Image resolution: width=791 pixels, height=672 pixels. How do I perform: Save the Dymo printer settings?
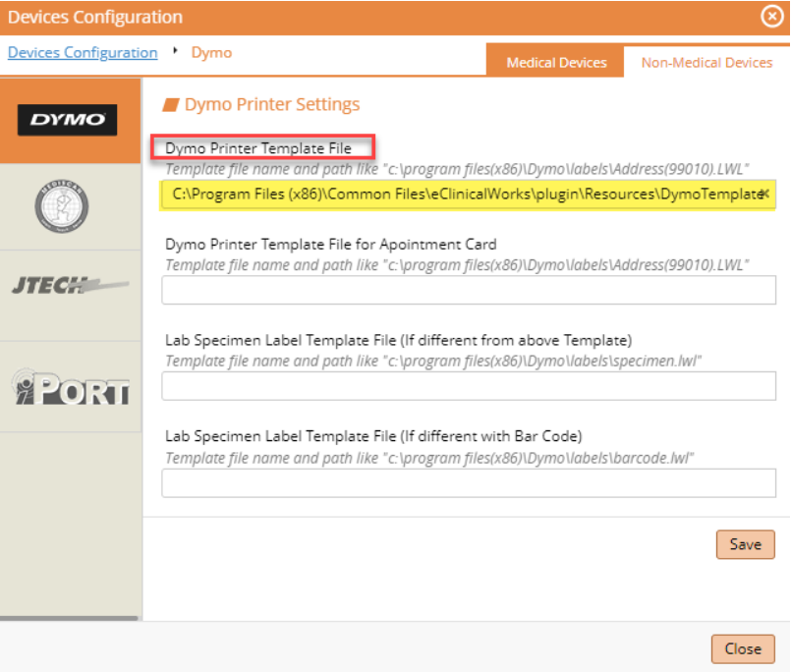[x=745, y=544]
